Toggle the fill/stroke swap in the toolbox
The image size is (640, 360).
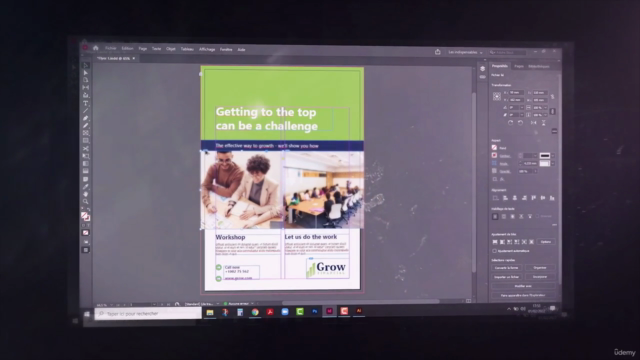coord(89,209)
